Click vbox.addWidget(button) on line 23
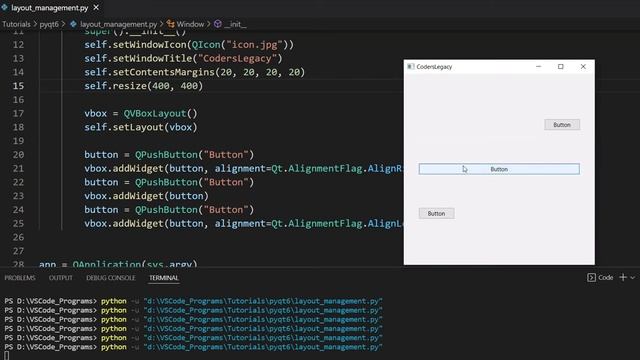Image resolution: width=640 pixels, height=360 pixels. pyautogui.click(x=147, y=196)
